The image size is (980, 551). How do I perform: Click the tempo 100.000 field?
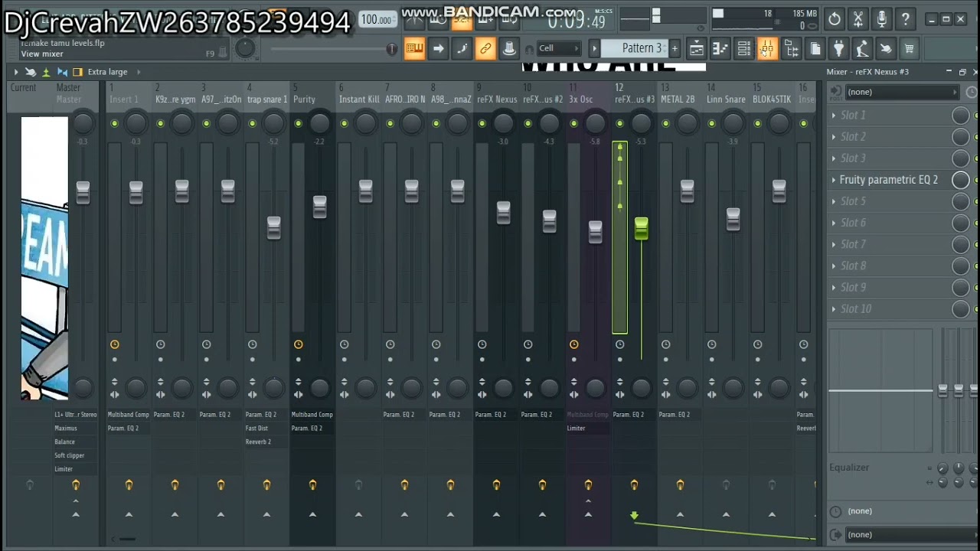click(377, 21)
